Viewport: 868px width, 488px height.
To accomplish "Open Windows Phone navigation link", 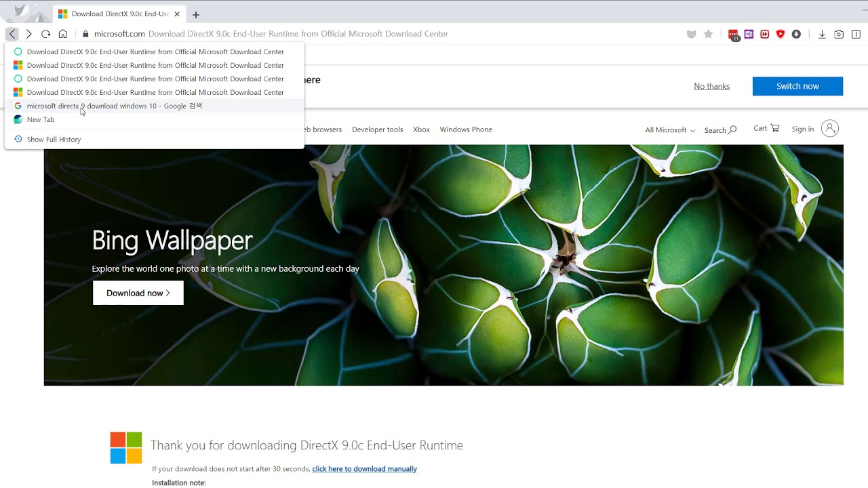I will (x=466, y=129).
